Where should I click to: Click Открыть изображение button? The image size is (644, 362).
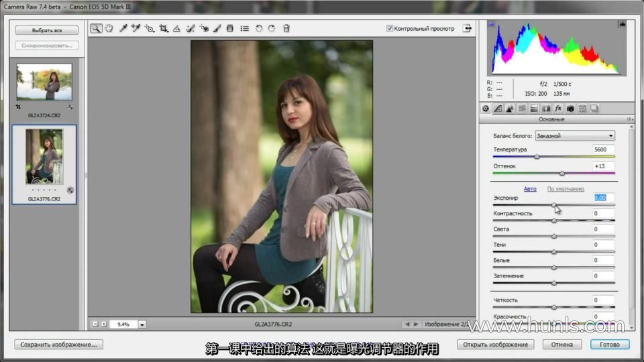pyautogui.click(x=495, y=345)
